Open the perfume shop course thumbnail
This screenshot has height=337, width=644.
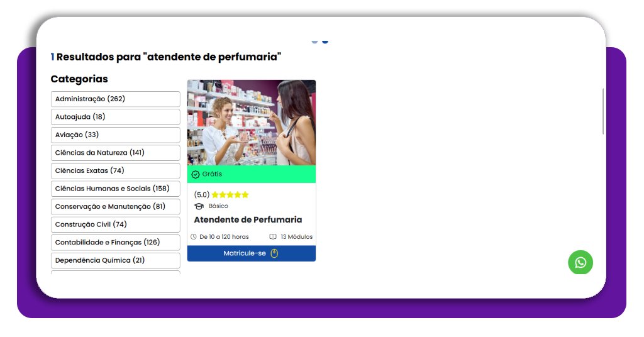coord(252,123)
